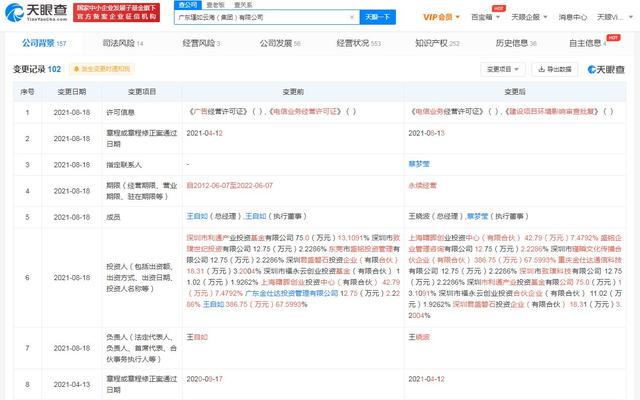Open the VIP会员 dropdown menu

[441, 17]
